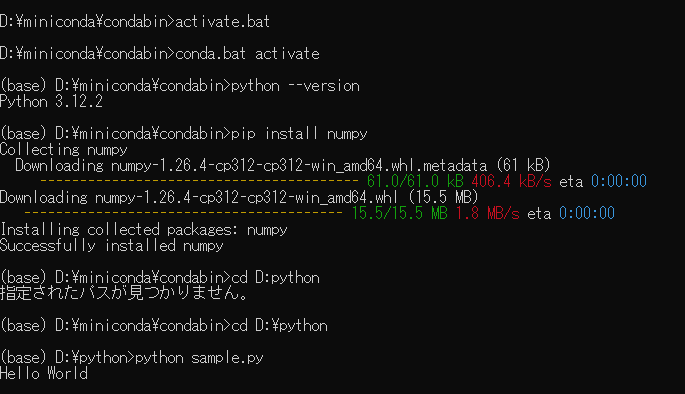Click the red '1.8 MB/s' speed text
685x394 pixels.
[488, 213]
